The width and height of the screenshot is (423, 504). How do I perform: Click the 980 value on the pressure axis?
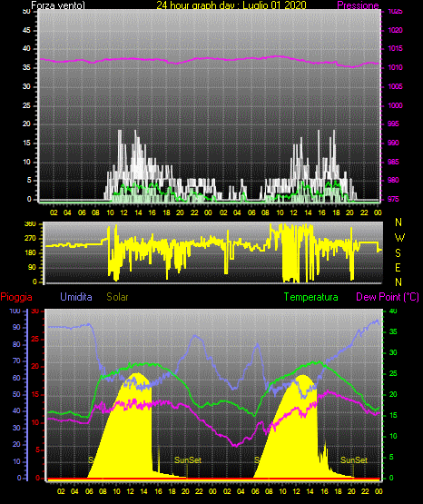coord(393,180)
